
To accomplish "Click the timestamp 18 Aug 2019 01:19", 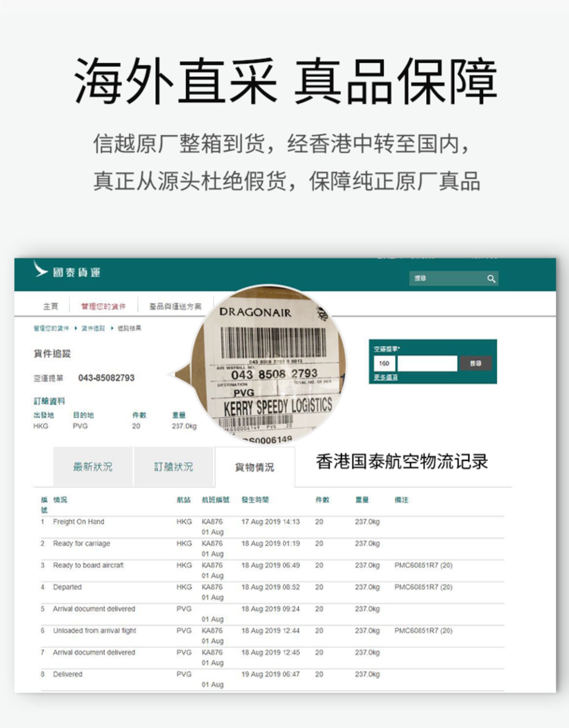I will coord(270,543).
